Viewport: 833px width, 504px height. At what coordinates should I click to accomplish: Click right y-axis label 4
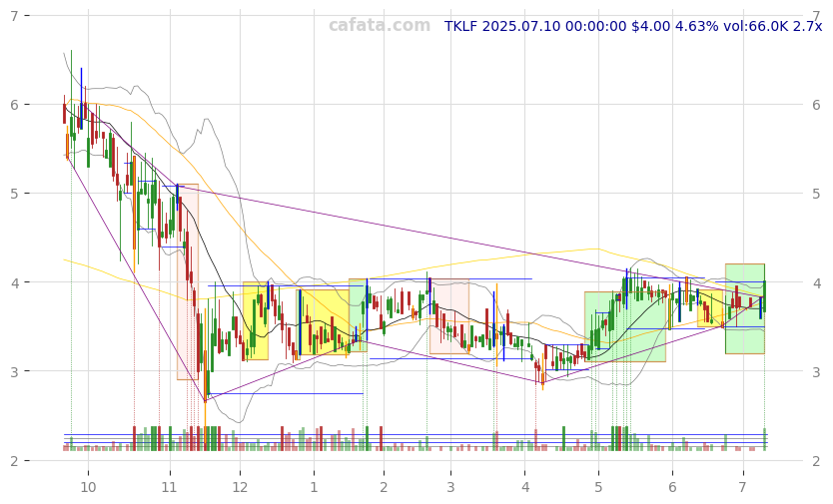pyautogui.click(x=817, y=282)
